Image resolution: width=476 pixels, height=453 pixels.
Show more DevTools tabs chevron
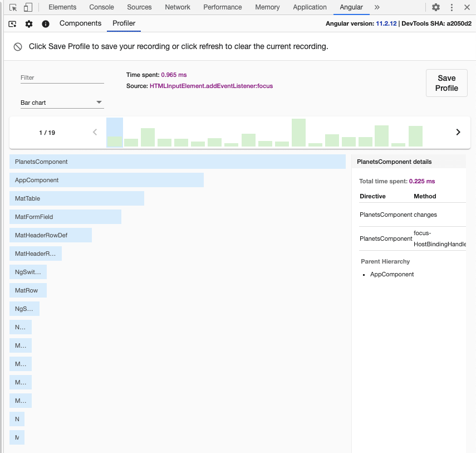[x=377, y=7]
